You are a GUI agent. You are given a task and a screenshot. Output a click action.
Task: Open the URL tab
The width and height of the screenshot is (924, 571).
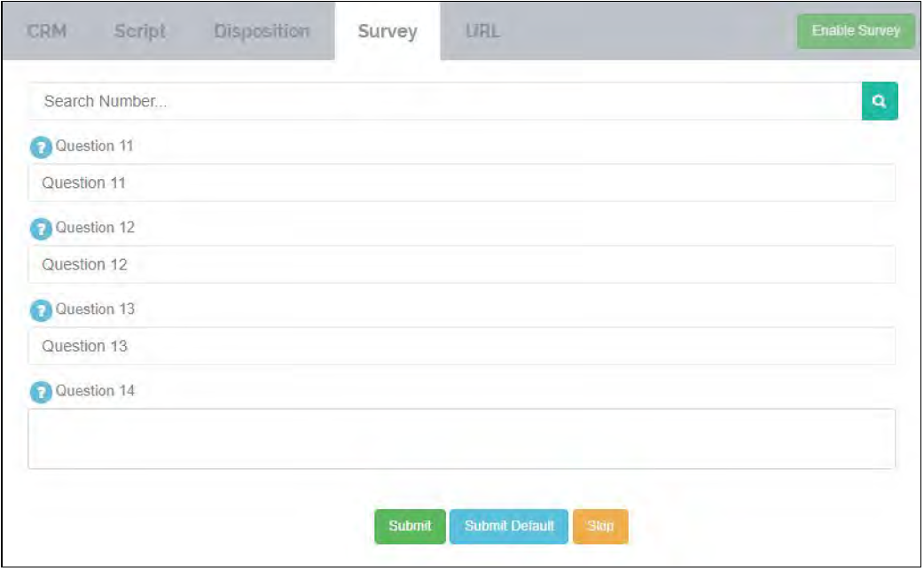tap(482, 31)
